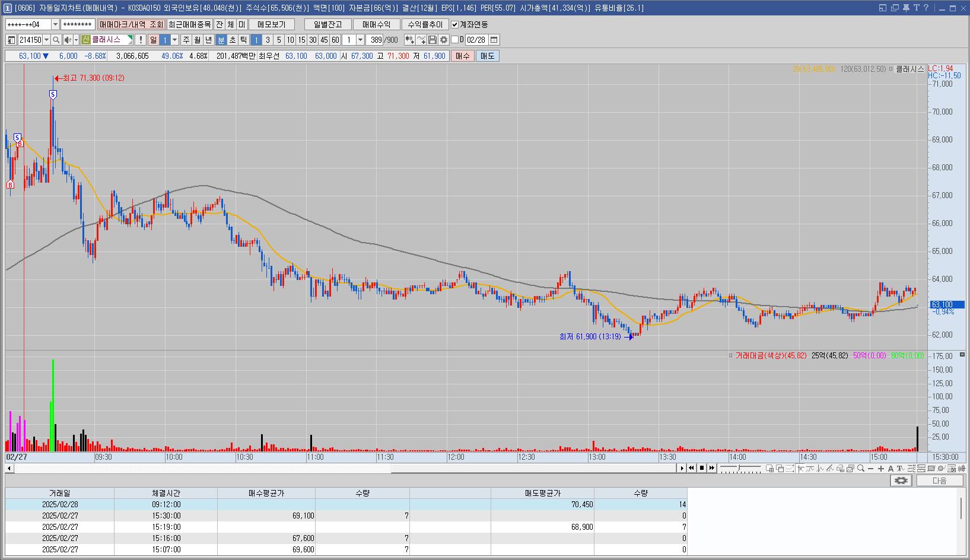Toggle the D checkbox next to date field

tap(454, 40)
